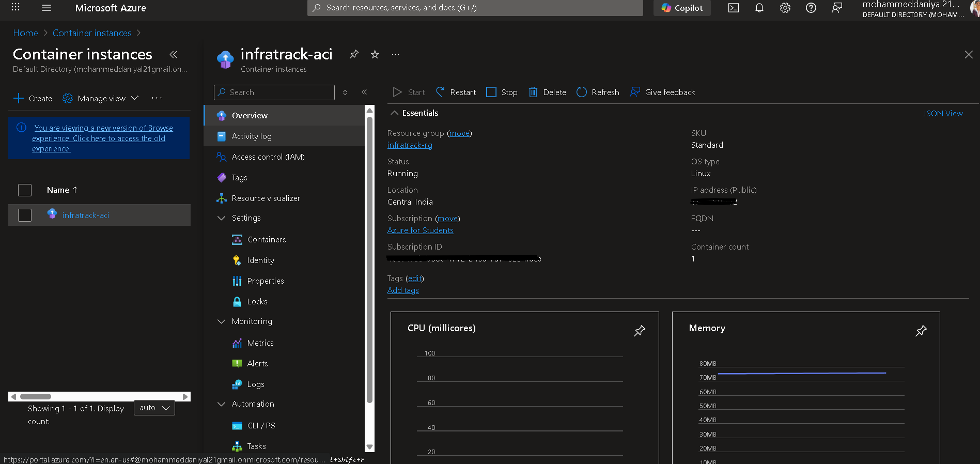Refresh the overview page
980x464 pixels.
tap(598, 92)
